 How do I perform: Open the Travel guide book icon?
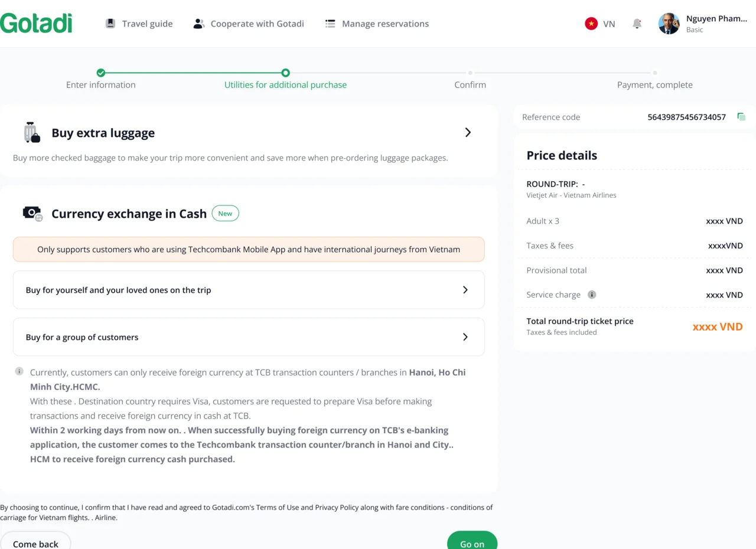pyautogui.click(x=110, y=24)
